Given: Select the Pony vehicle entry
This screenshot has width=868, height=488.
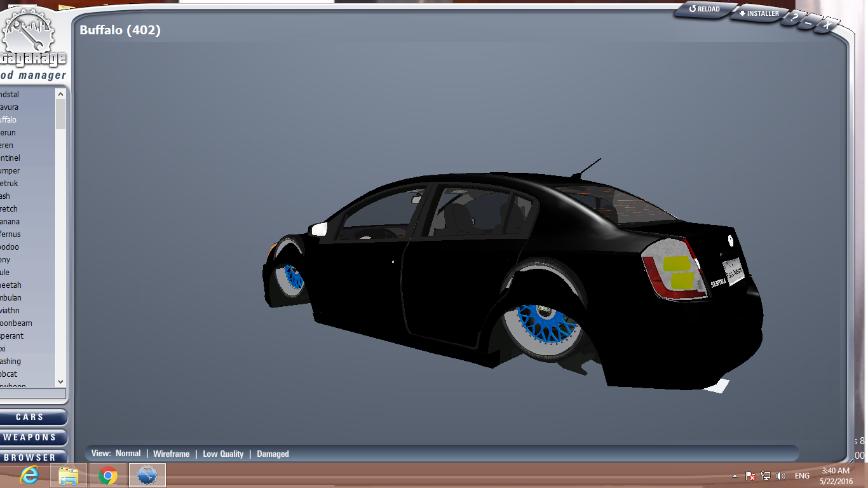Looking at the screenshot, I should tap(27, 260).
